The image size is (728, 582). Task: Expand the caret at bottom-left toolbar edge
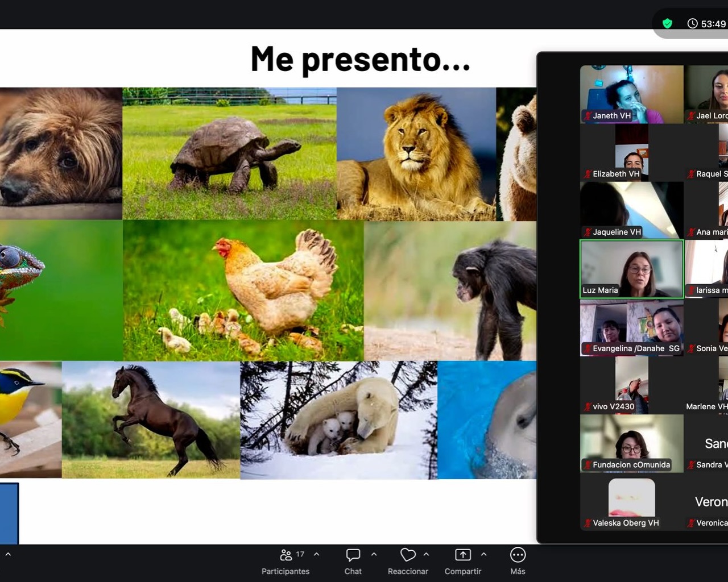tap(8, 554)
